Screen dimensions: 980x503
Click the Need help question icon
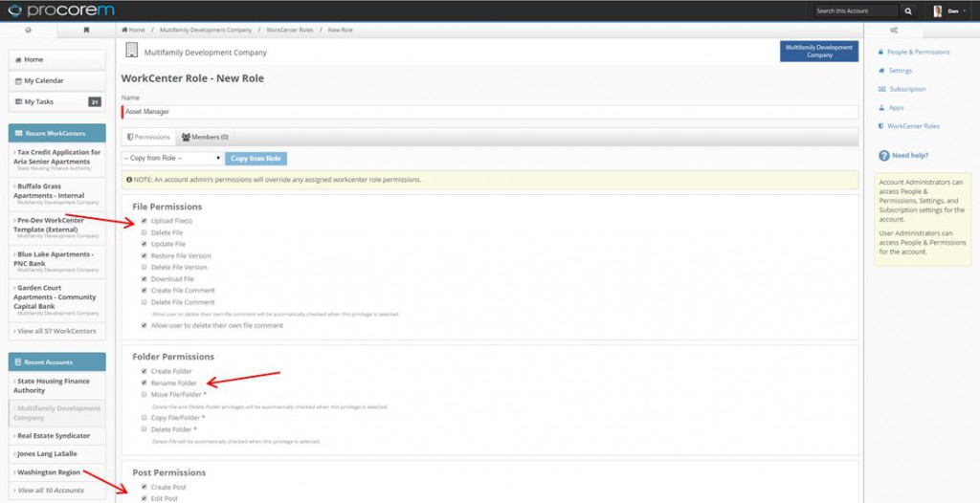tap(883, 156)
